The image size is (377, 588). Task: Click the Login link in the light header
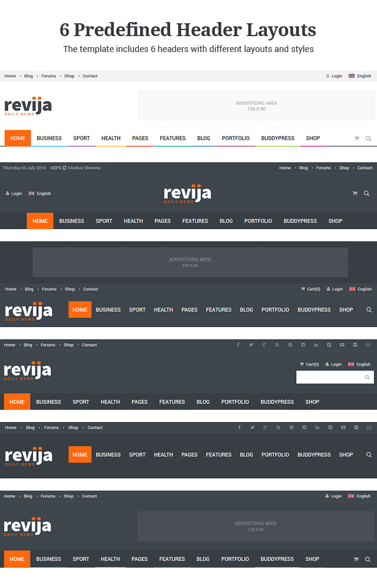(334, 76)
